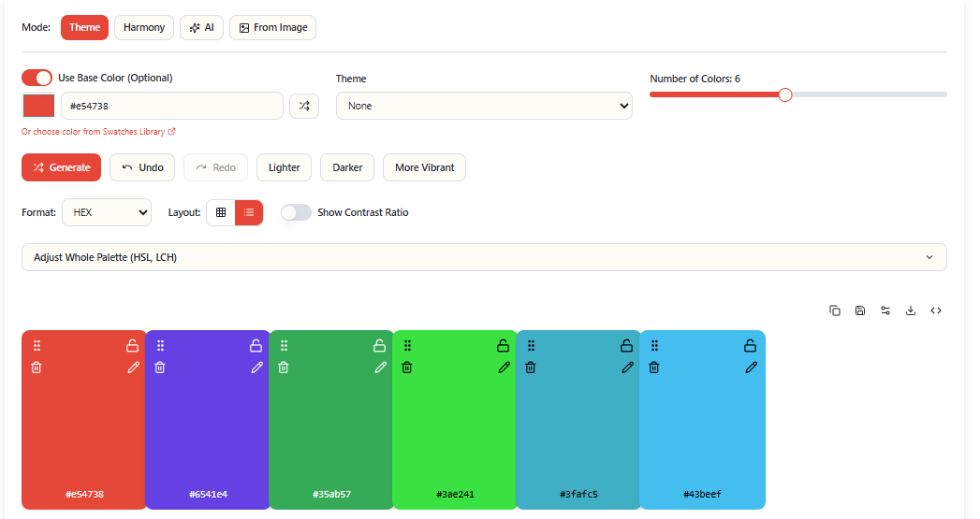Viewport: 980px width, 519px height.
Task: Switch layout to grid view
Action: point(221,212)
